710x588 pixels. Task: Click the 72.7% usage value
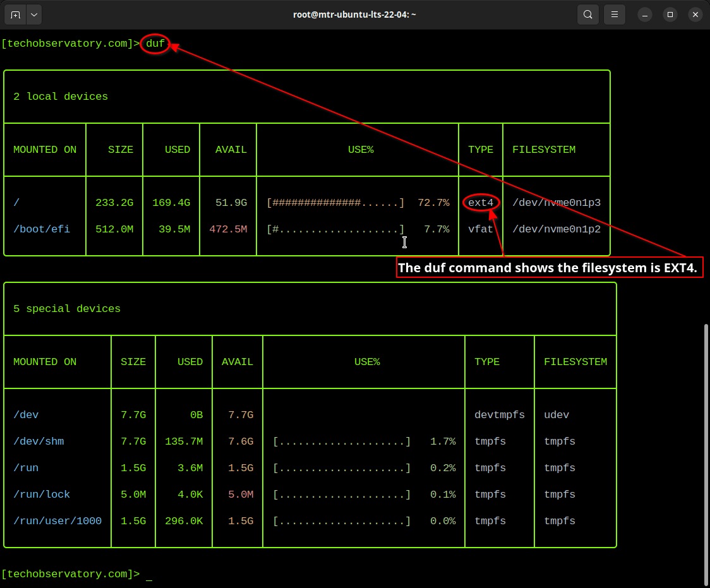coord(434,203)
